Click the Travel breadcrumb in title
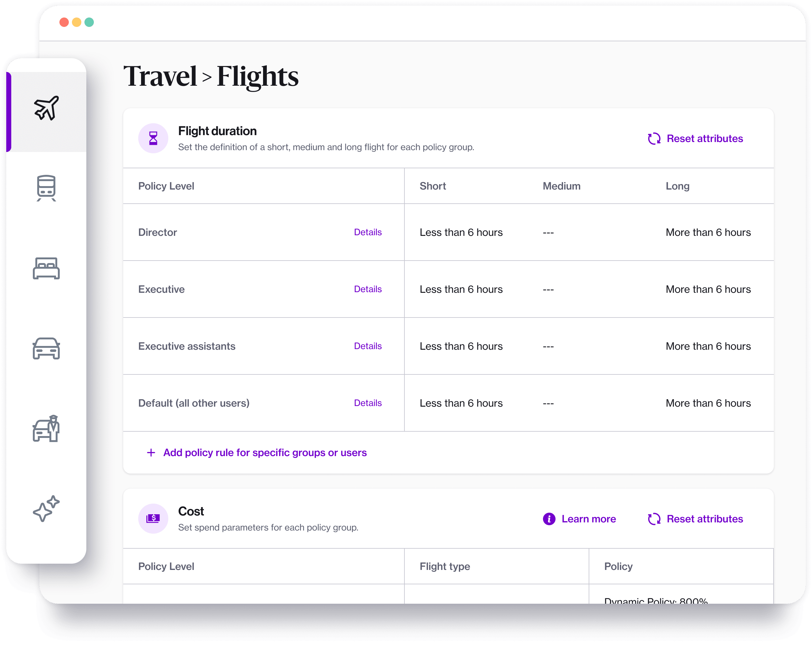This screenshot has height=645, width=812. [160, 76]
